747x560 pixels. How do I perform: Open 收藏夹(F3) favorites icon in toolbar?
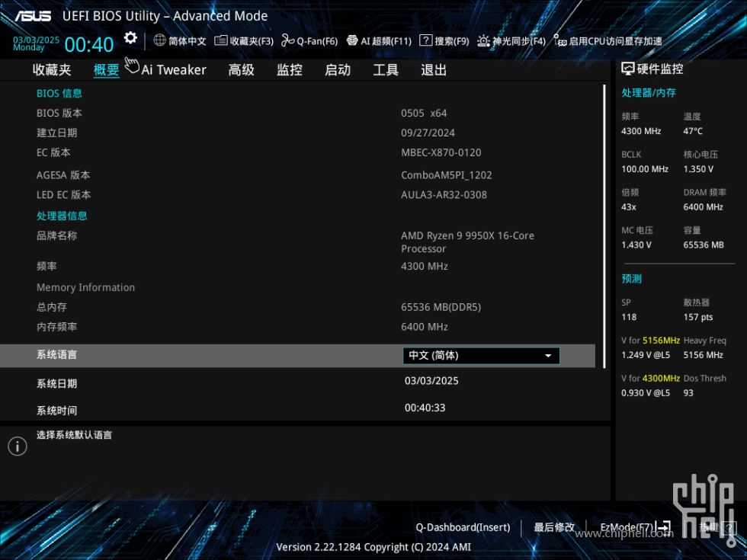(220, 40)
